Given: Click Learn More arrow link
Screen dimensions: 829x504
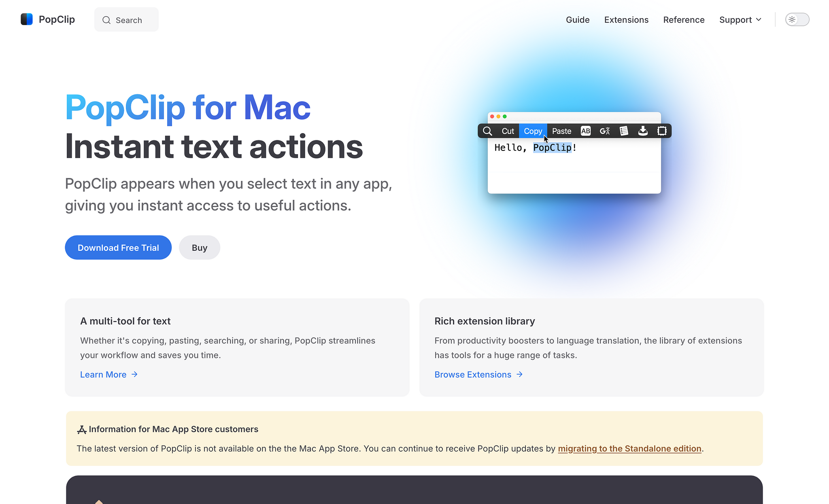Looking at the screenshot, I should pos(108,374).
